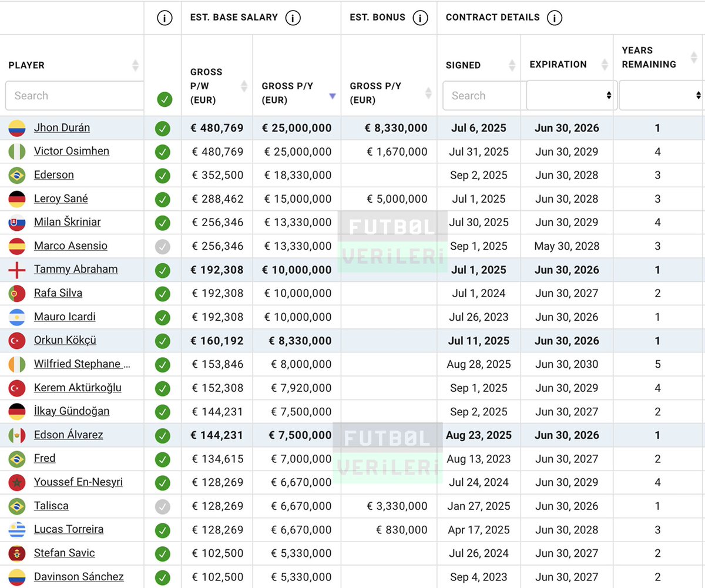Click Slovakia flag icon beside Milan Škriniar
This screenshot has height=588, width=705.
click(17, 223)
